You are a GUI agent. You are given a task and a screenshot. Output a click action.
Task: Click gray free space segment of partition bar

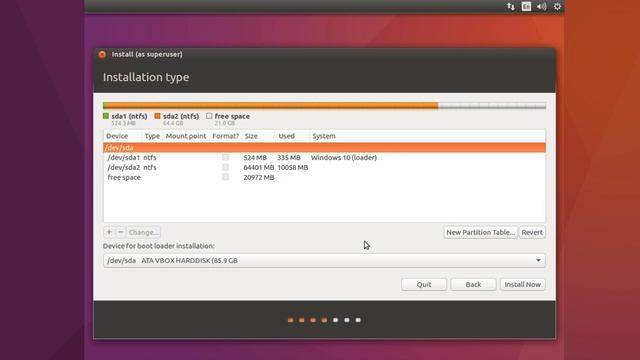pos(492,106)
